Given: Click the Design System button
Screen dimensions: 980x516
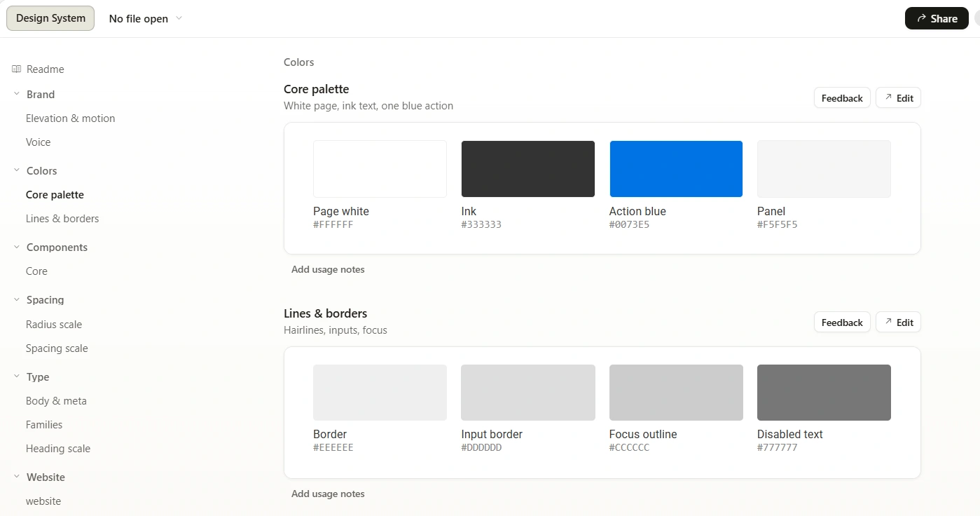Looking at the screenshot, I should [50, 18].
